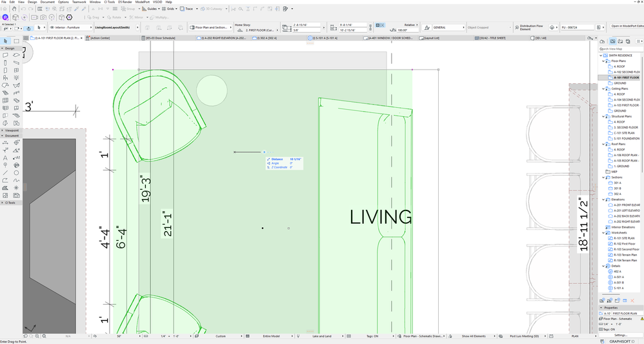Viewport: 644px width, 344px height.
Task: Click Open in ModelPort Editor button
Action: (x=627, y=28)
